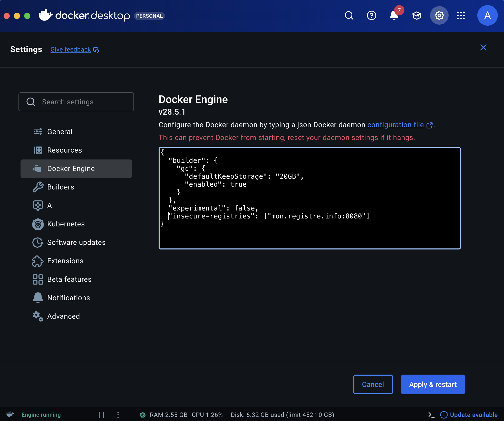Click the user avatar A
Screen dimensions: 504x421
487,16
